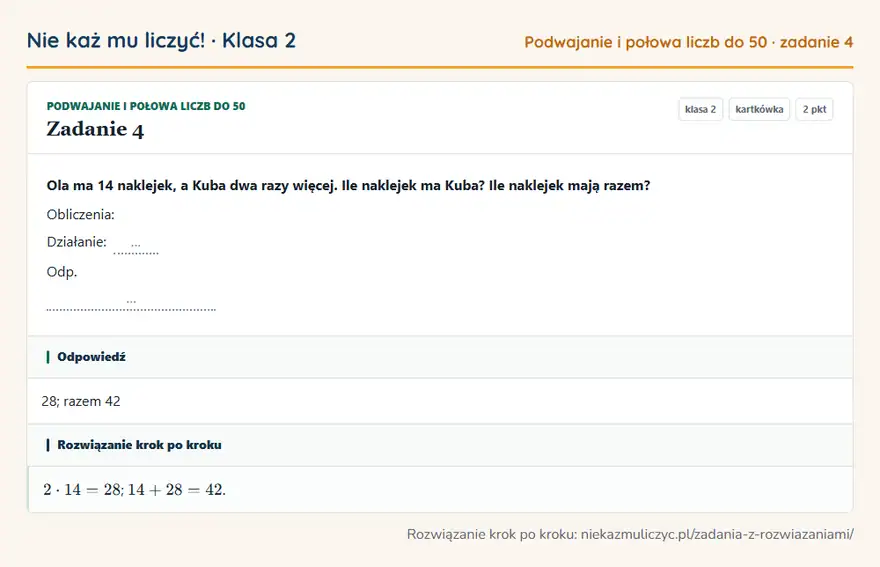Click the '2 pkt' tag
The height and width of the screenshot is (567, 880).
click(x=814, y=109)
